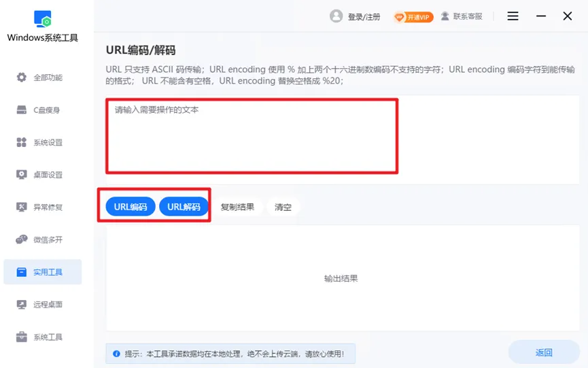This screenshot has width=588, height=368.
Task: Click the 输出结果 output area
Action: (343, 278)
